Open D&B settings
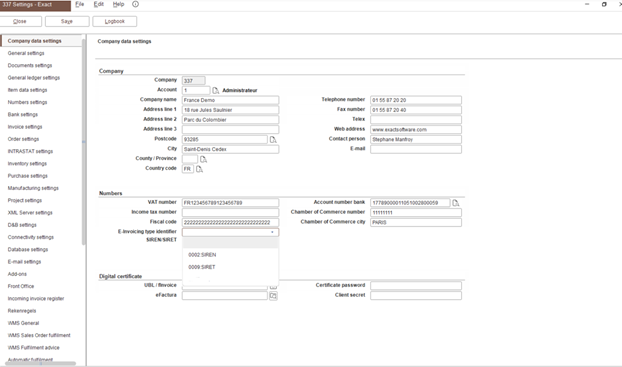 click(x=22, y=225)
